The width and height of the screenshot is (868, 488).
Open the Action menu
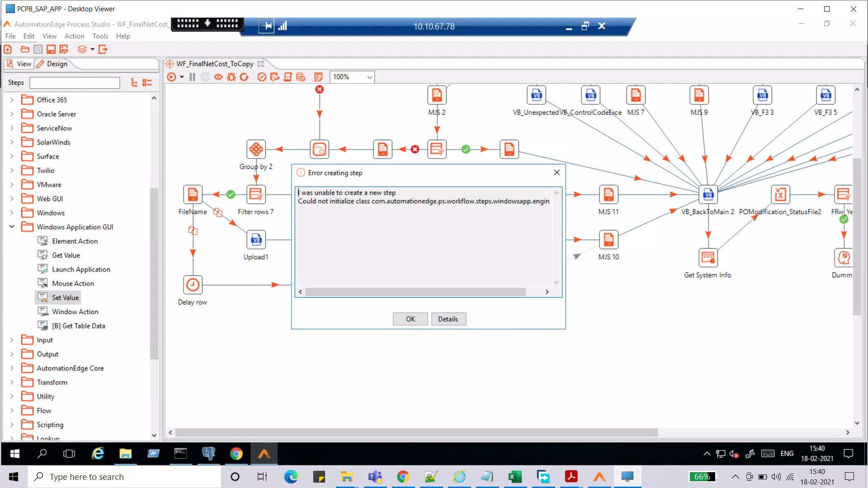coord(74,36)
